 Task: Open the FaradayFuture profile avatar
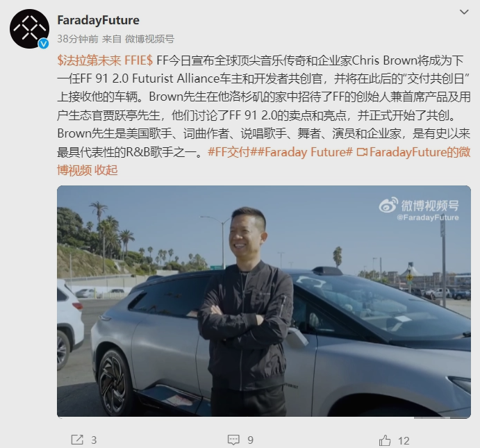[x=29, y=28]
